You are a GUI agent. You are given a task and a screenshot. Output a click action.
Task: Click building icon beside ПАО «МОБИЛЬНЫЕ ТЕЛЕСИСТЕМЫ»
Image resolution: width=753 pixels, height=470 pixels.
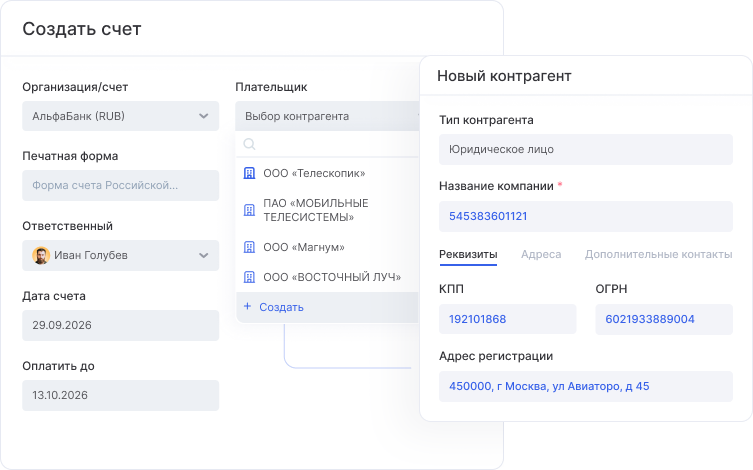coord(250,210)
